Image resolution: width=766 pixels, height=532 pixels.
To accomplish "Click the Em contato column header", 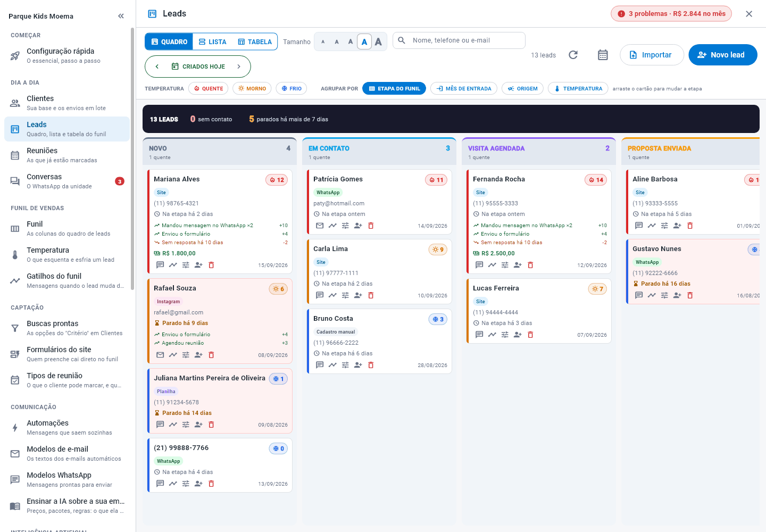I will (379, 152).
